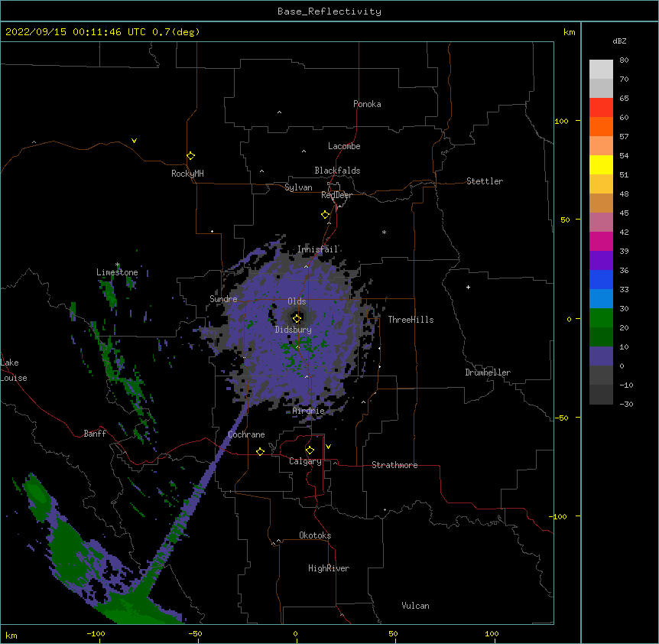Click the Limestone label

click(117, 272)
